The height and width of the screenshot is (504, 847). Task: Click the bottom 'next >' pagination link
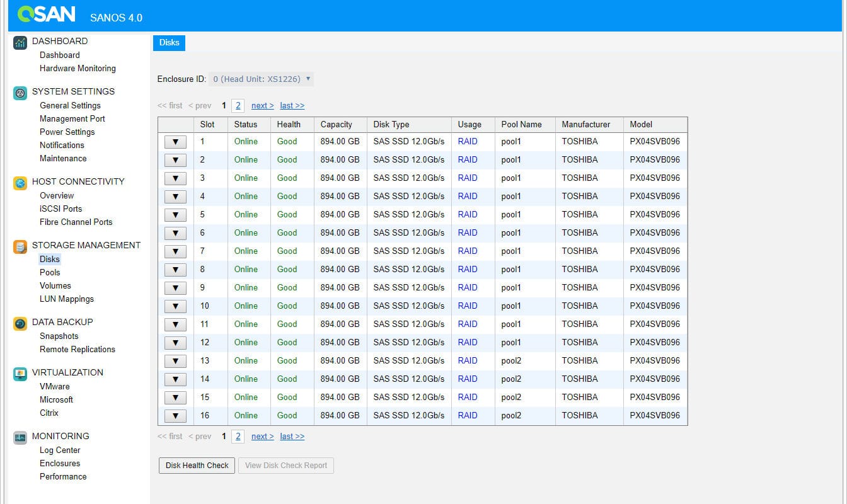[x=263, y=436]
